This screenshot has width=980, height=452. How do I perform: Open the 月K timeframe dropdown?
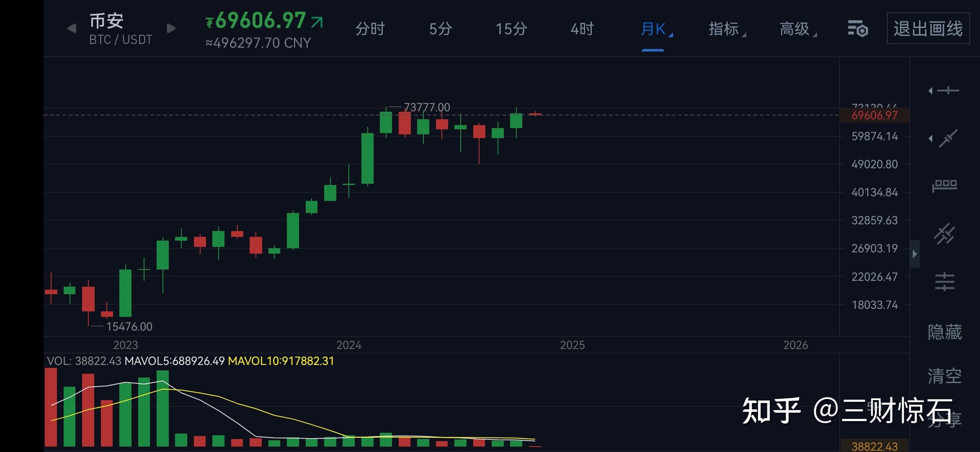tap(653, 28)
